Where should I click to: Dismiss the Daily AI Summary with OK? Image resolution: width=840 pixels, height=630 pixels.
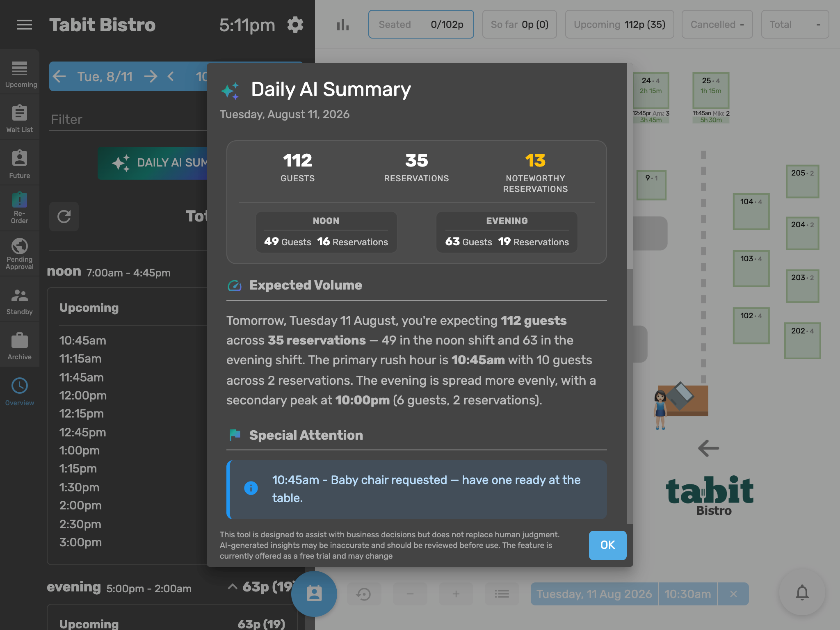pyautogui.click(x=607, y=545)
